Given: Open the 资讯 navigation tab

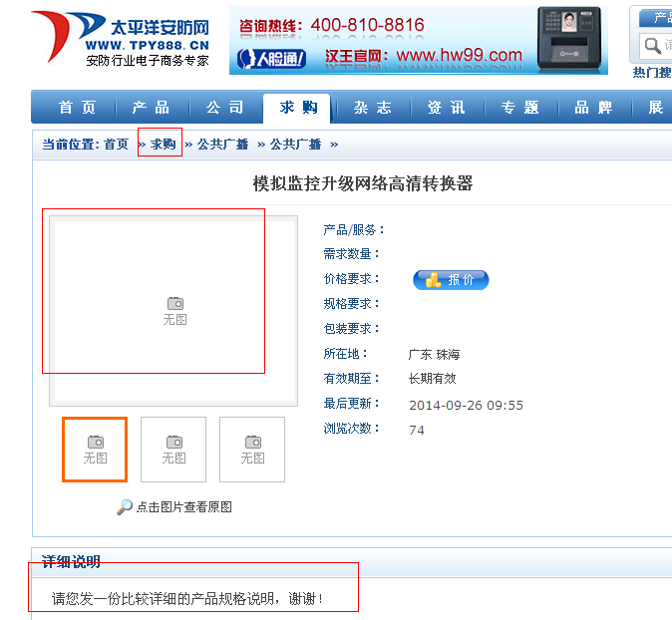Looking at the screenshot, I should [x=446, y=107].
